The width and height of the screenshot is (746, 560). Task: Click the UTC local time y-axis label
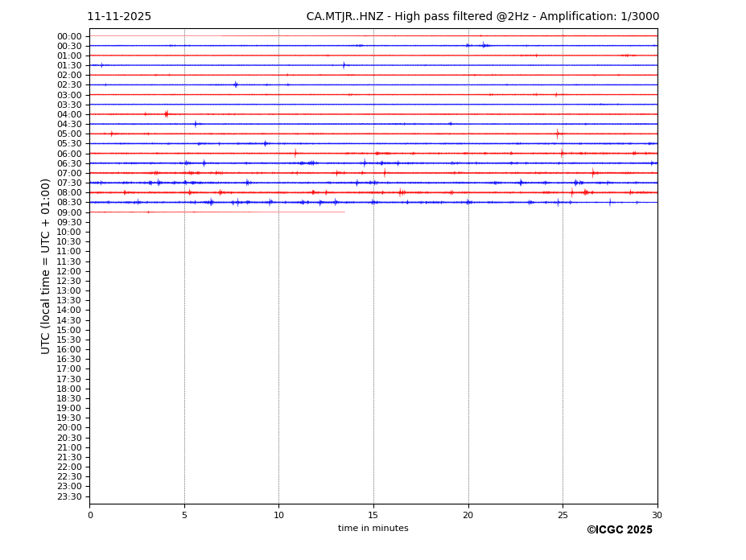(x=46, y=266)
